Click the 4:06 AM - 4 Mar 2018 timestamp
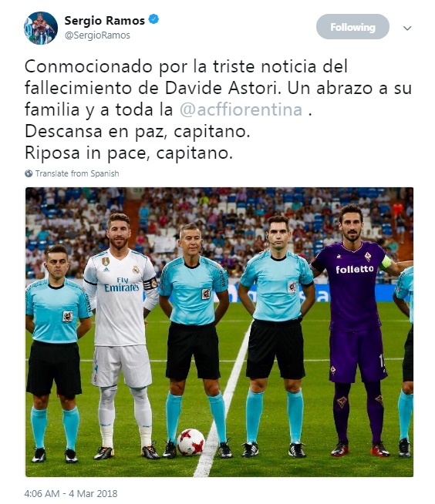Image resolution: width=435 pixels, height=504 pixels. coord(71,493)
